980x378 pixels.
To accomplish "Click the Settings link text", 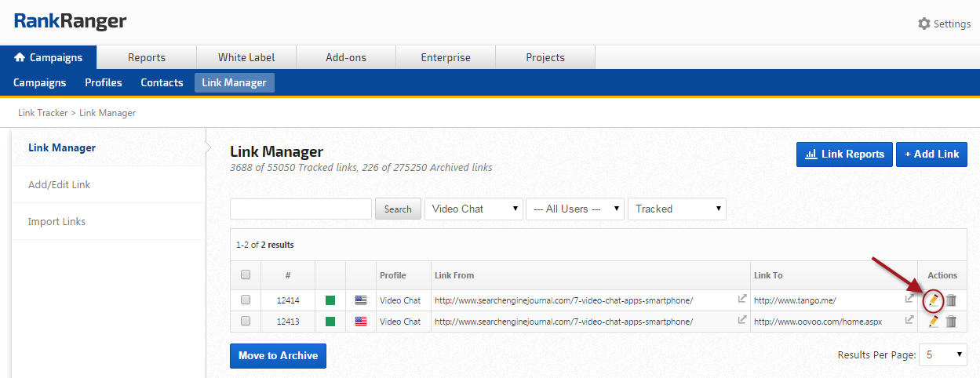I will coord(952,24).
